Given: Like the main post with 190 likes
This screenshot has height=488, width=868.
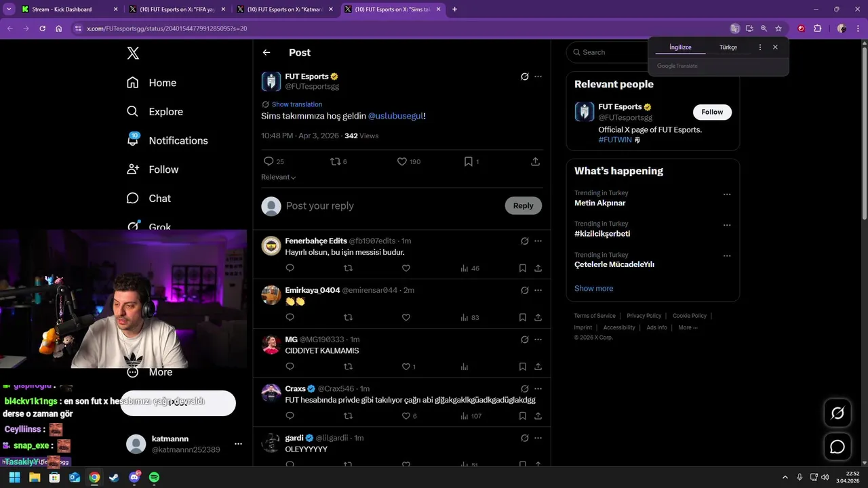Looking at the screenshot, I should pos(401,161).
